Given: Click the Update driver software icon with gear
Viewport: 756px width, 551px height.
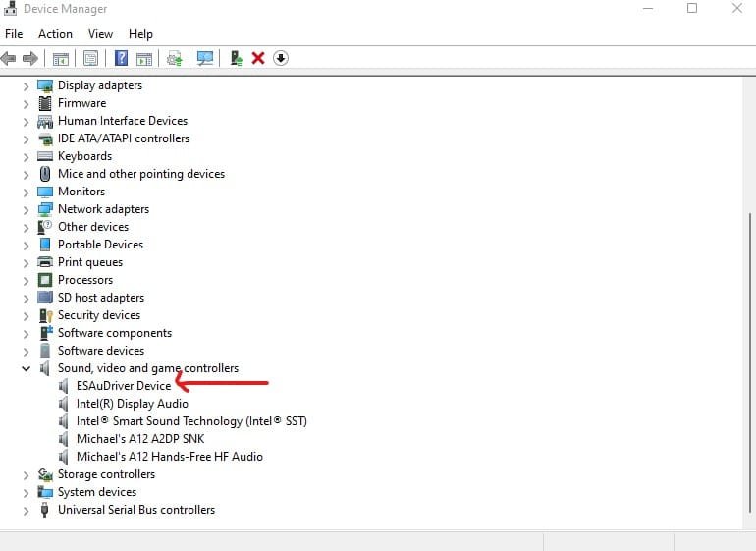Looking at the screenshot, I should 175,58.
